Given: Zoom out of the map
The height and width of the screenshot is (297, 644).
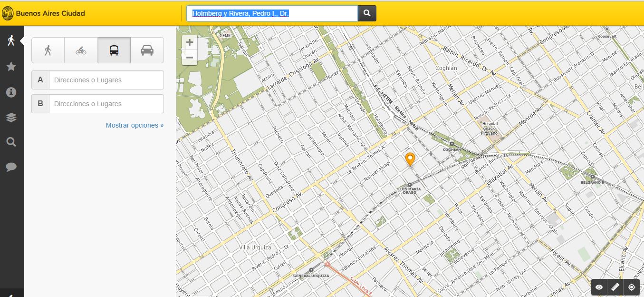Looking at the screenshot, I should (x=190, y=58).
